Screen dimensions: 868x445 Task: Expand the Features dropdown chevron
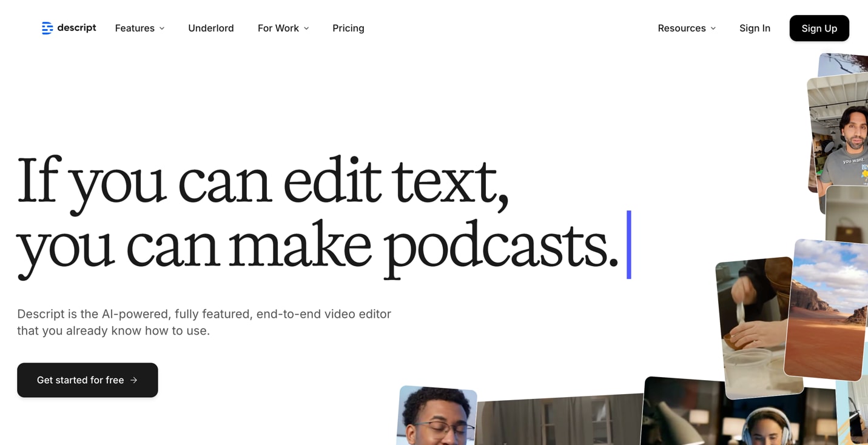pos(162,28)
